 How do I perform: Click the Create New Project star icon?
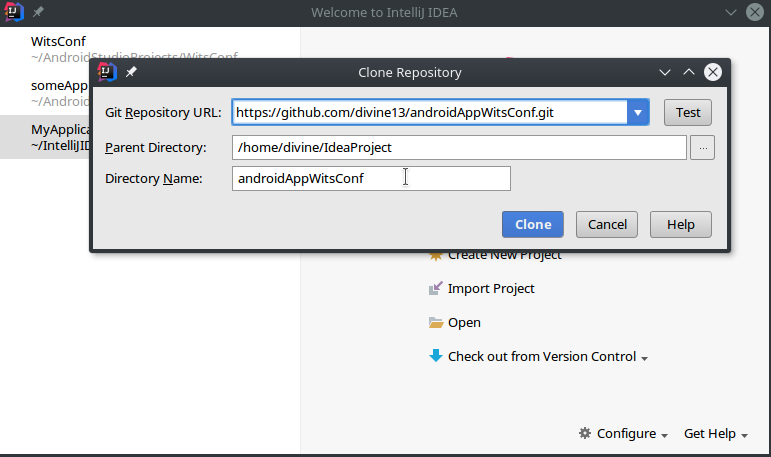(436, 256)
